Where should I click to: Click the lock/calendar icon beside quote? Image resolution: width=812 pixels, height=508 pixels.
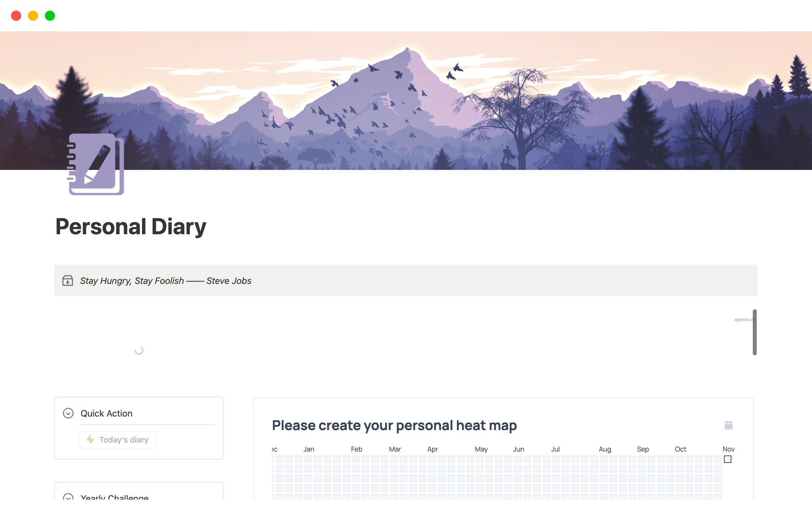pyautogui.click(x=68, y=280)
